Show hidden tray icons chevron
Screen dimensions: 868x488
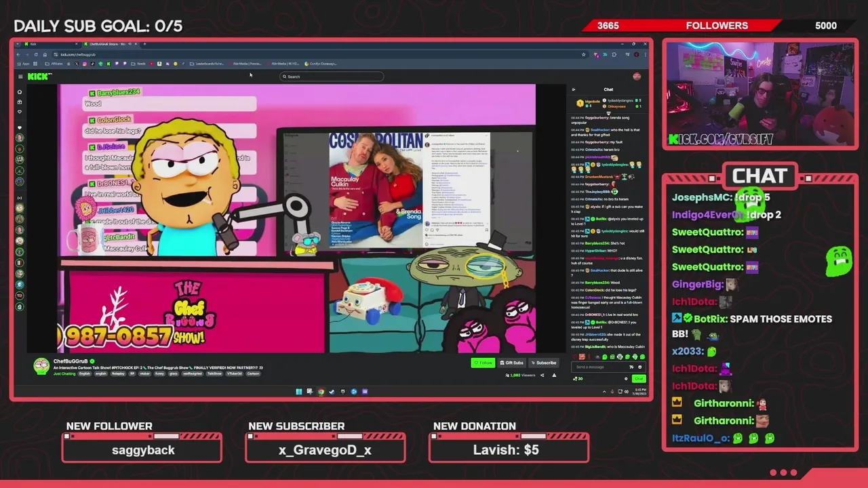tap(604, 392)
